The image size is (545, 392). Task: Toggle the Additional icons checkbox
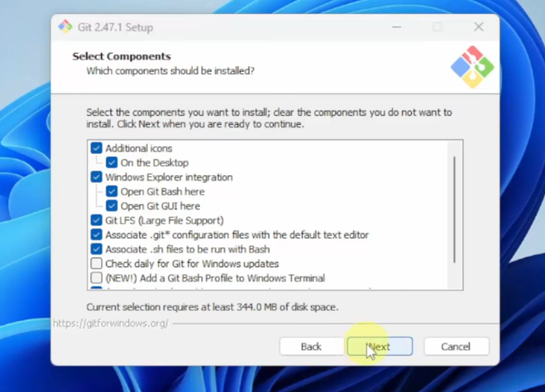[96, 148]
